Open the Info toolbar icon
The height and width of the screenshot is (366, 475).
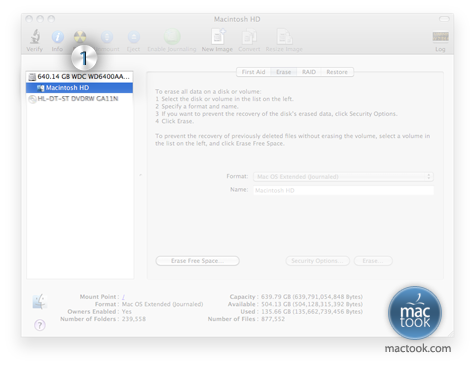(58, 37)
